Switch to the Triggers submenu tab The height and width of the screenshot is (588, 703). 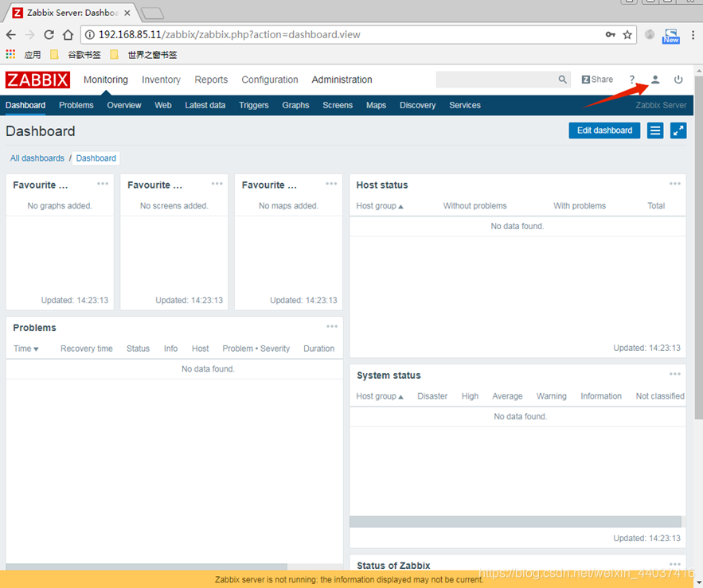[x=254, y=105]
